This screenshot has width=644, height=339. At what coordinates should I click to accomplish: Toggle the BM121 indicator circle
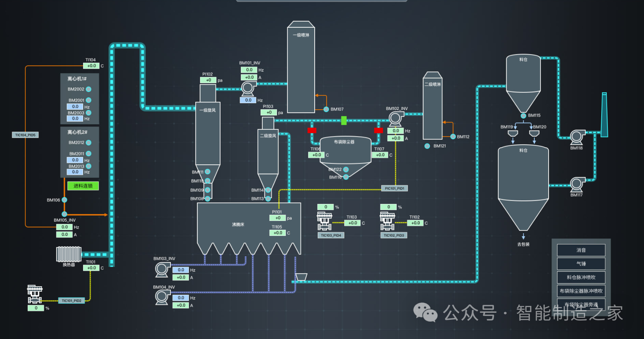point(427,146)
